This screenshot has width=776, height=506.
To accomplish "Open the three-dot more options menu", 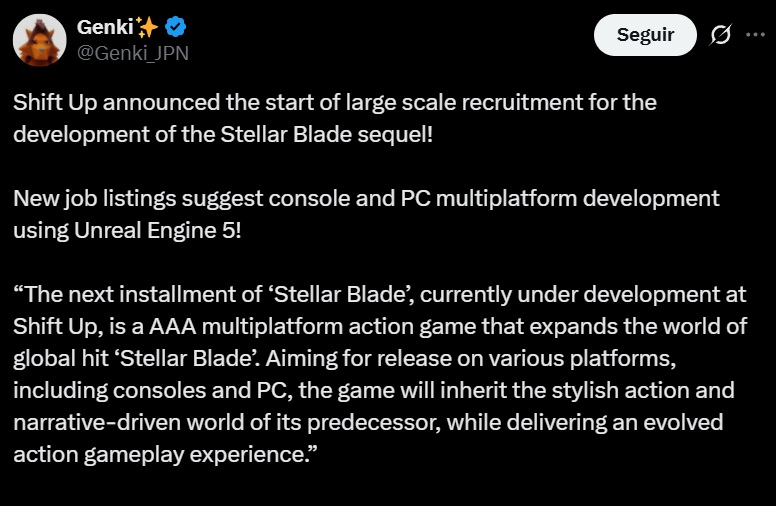I will coord(754,35).
